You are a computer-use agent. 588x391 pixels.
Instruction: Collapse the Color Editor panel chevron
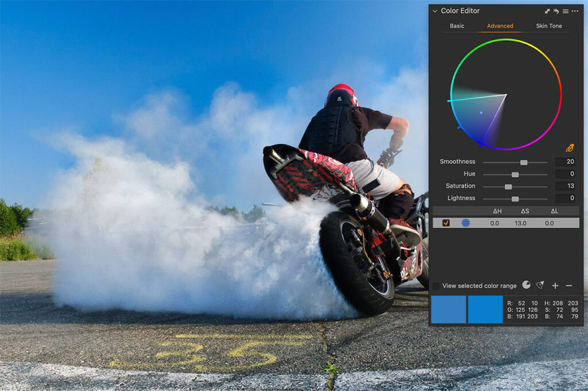(434, 10)
